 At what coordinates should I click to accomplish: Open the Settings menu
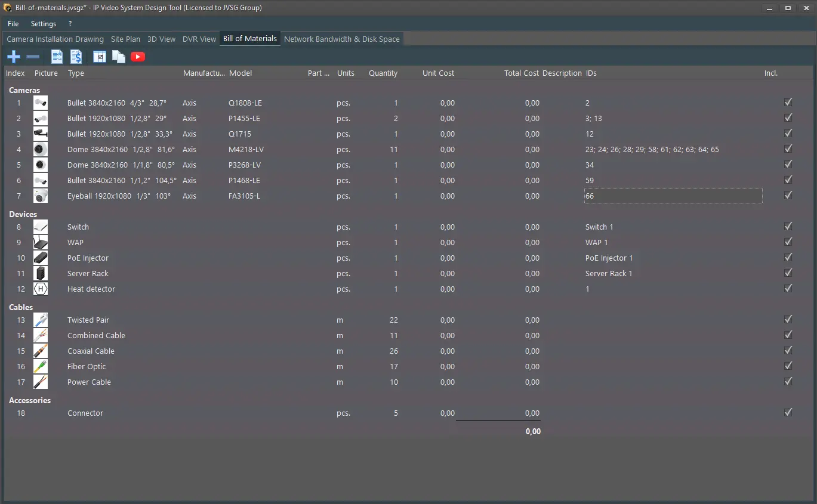click(44, 24)
